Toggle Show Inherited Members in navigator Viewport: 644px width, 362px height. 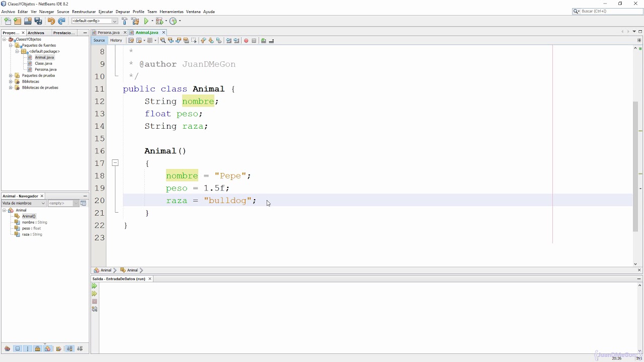[x=7, y=348]
